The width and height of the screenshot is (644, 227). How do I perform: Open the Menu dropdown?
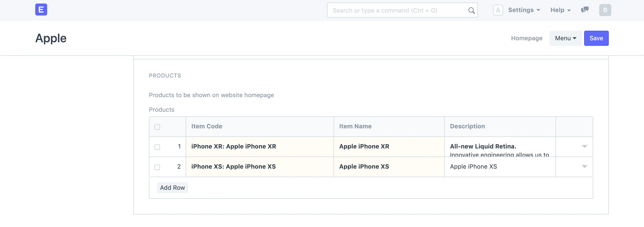tap(565, 38)
